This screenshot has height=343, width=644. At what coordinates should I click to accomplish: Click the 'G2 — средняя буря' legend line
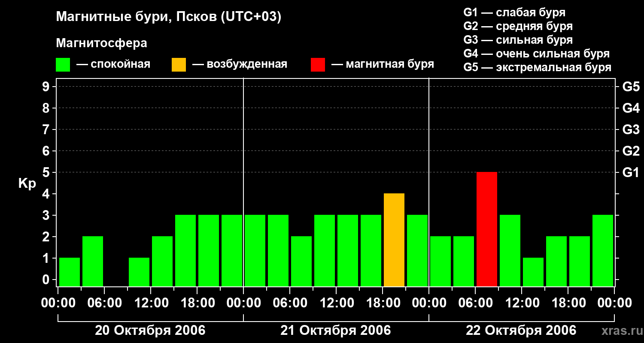tap(518, 26)
